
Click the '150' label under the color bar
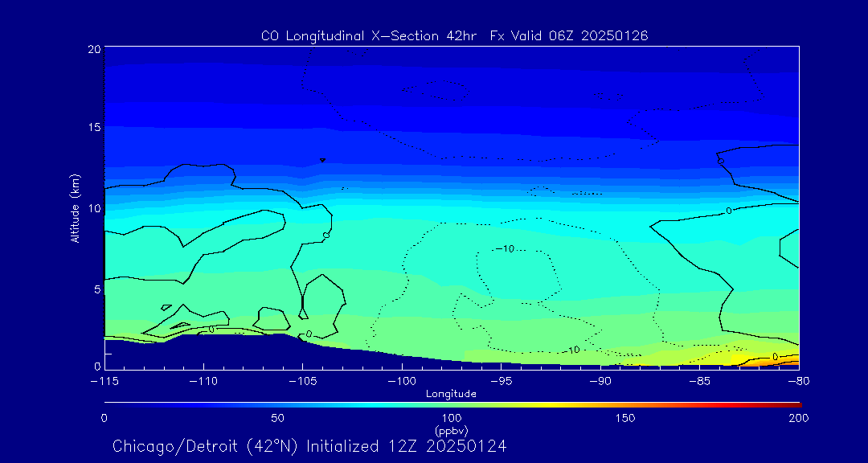click(626, 418)
